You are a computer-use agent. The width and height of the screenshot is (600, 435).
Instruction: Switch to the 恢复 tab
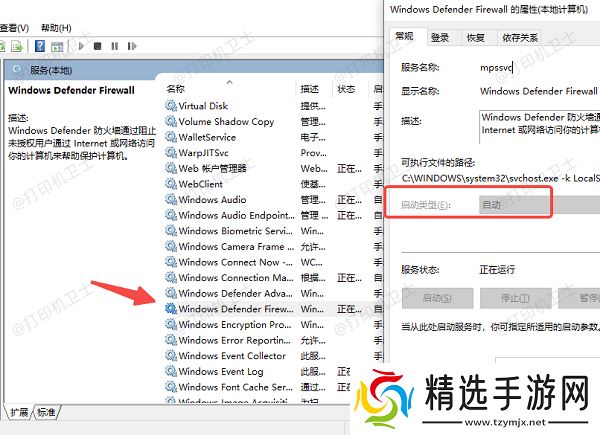[x=476, y=38]
